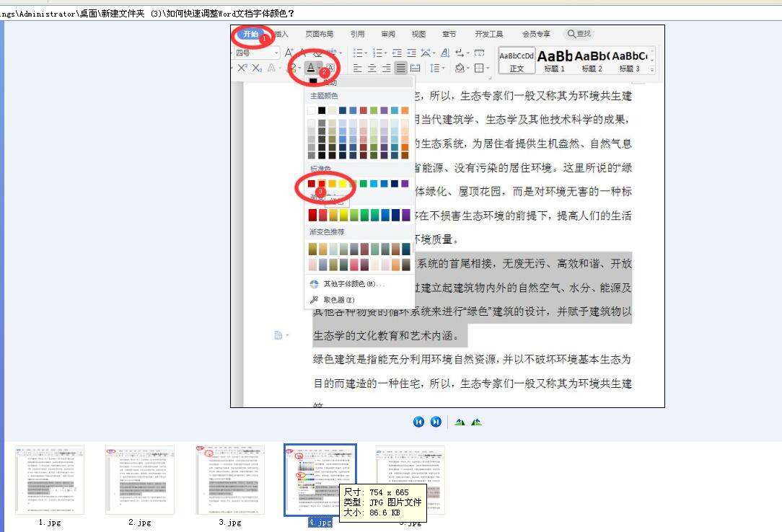Click the 3.jpg file name label
Viewport: 782px width, 532px height.
coord(230,522)
